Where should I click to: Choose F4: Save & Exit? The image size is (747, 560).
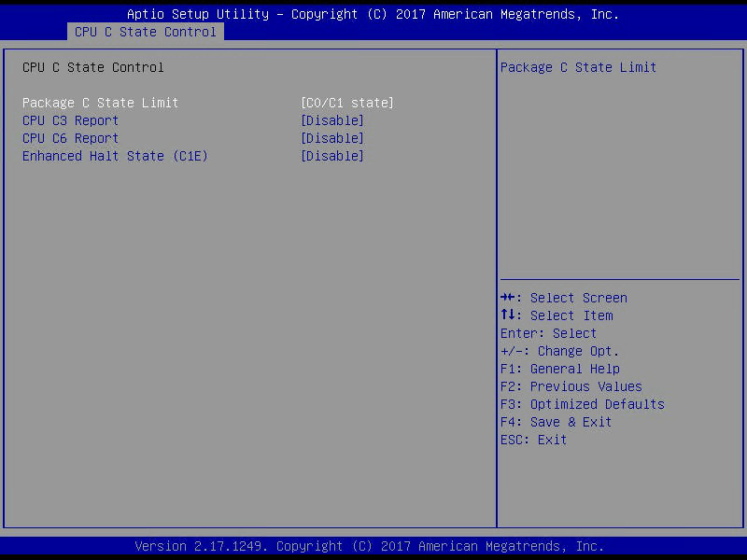pos(556,422)
